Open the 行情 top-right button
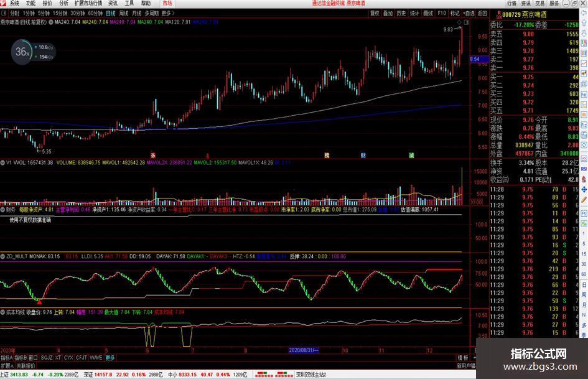The width and height of the screenshot is (588, 379). 511,3
